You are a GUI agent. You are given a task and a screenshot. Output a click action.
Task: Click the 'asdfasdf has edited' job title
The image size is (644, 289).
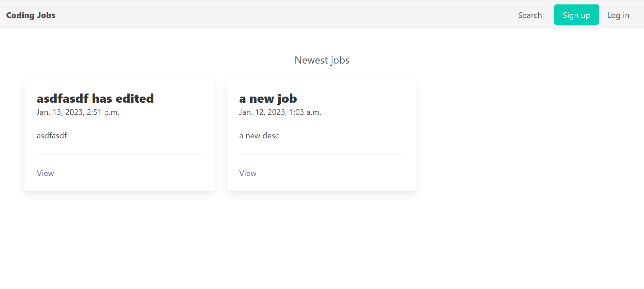point(95,99)
